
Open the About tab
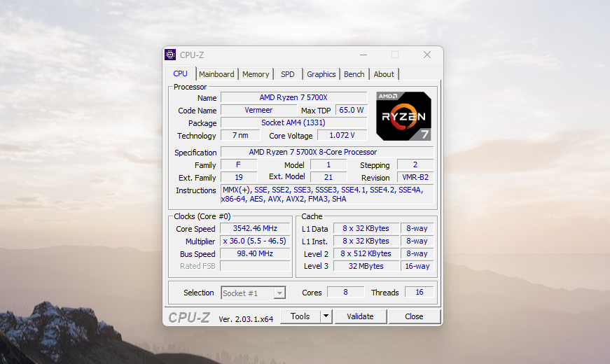coord(384,74)
